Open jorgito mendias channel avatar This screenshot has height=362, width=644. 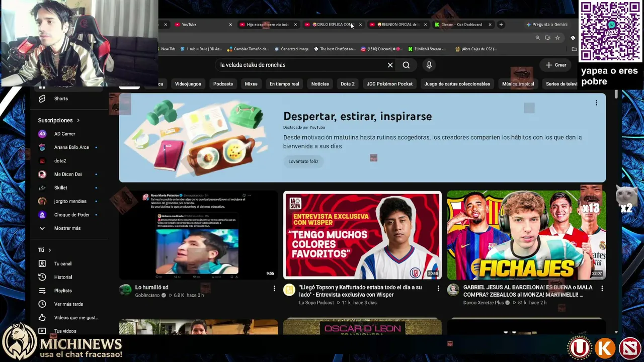(x=42, y=201)
